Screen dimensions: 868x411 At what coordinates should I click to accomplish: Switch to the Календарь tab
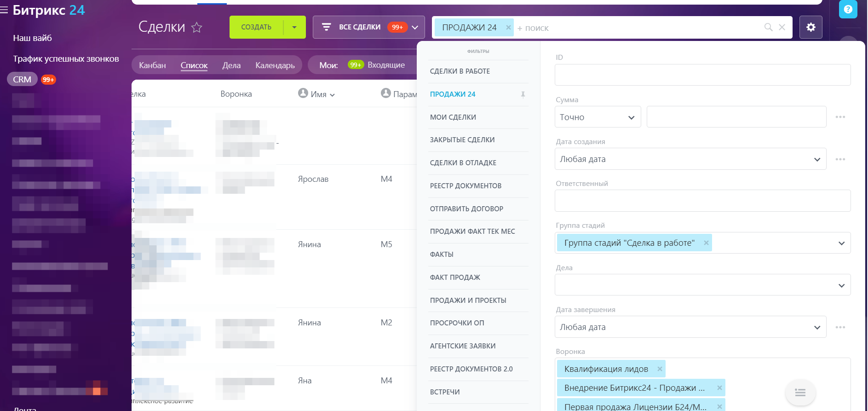[275, 65]
